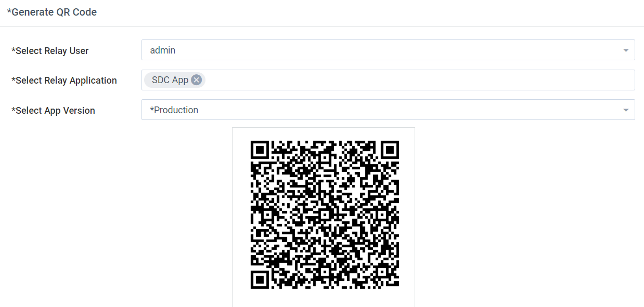This screenshot has width=644, height=307.
Task: Click the QR code's bottom-left finder square
Action: (259, 280)
